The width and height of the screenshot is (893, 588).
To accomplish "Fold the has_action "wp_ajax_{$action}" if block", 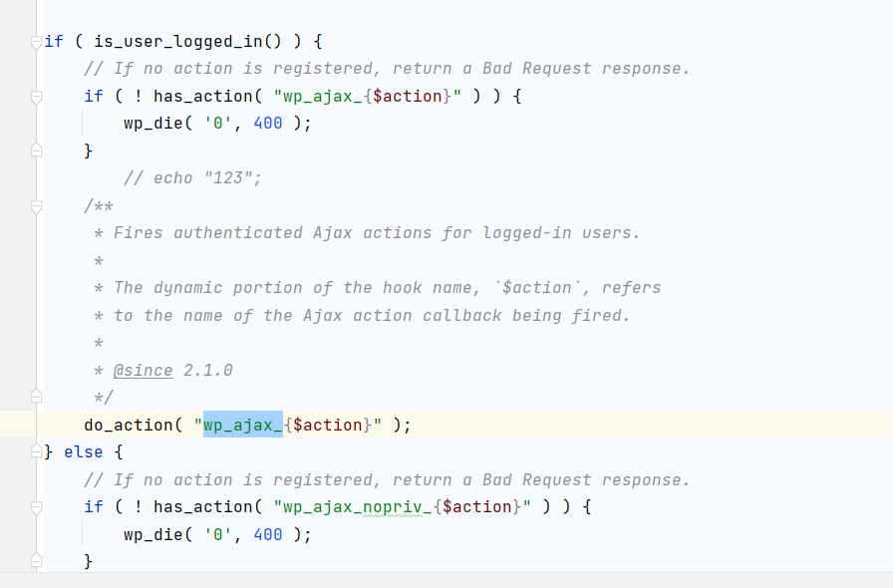I will tap(36, 97).
